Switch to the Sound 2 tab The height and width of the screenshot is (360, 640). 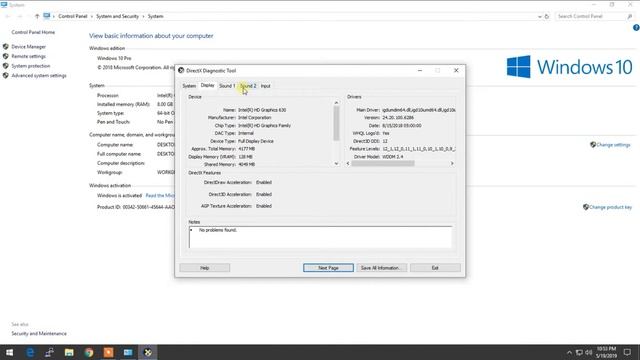pos(248,86)
